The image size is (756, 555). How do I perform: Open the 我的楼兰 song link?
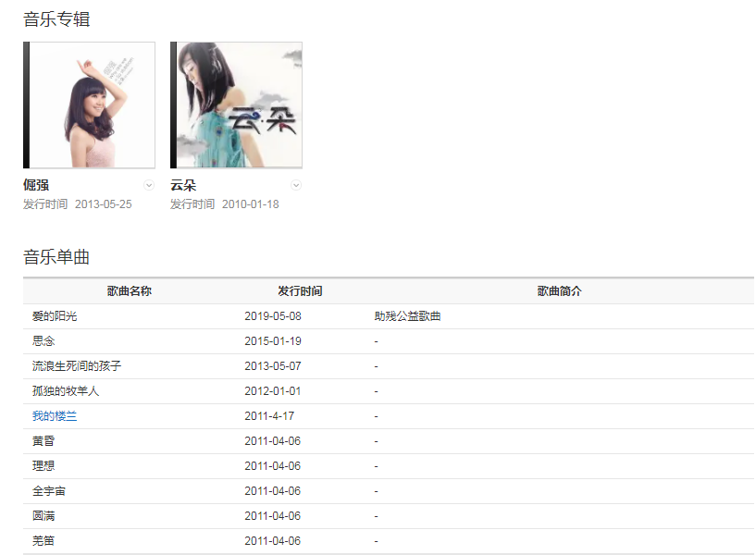(x=55, y=416)
